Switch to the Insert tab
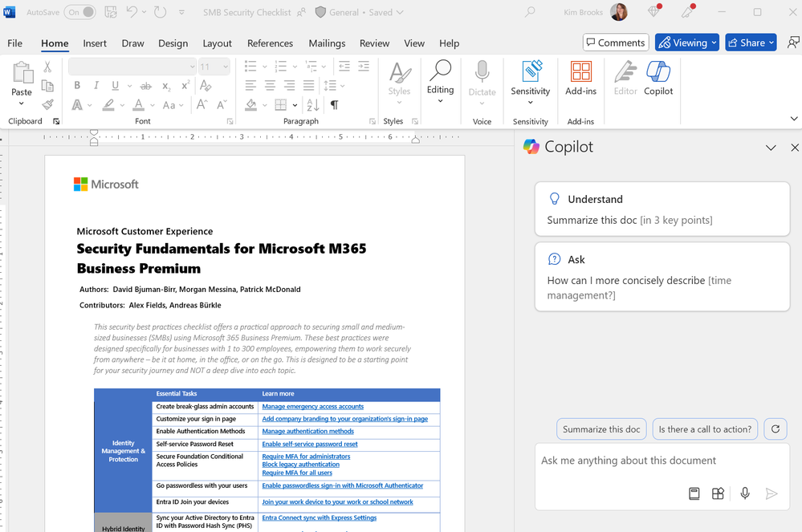Screen dimensions: 802x532 point(95,43)
